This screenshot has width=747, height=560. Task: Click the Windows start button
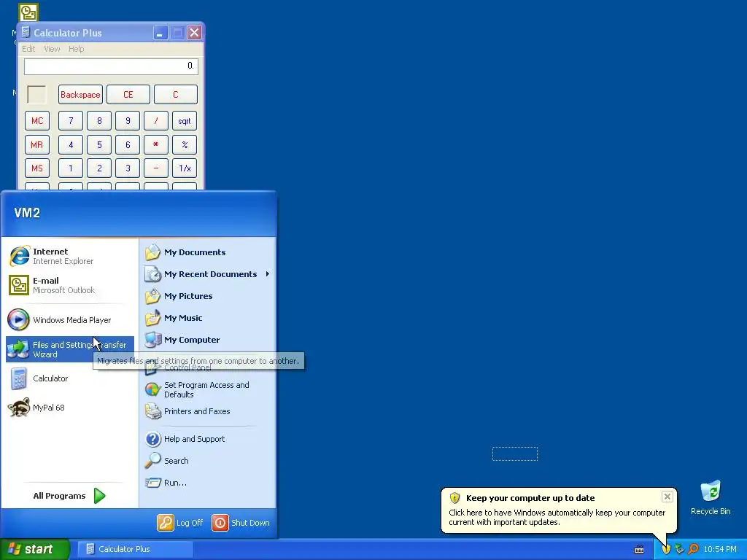(x=34, y=549)
